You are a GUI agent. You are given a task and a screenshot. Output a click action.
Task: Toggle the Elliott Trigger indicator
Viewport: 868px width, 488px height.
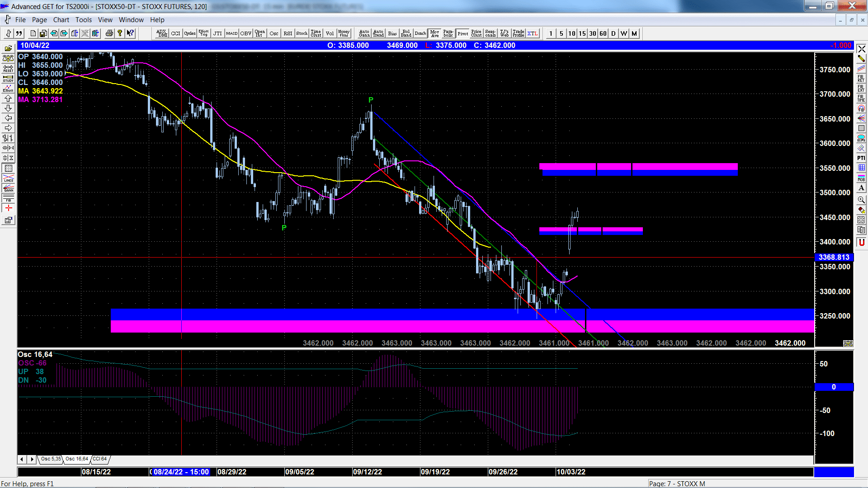point(203,33)
